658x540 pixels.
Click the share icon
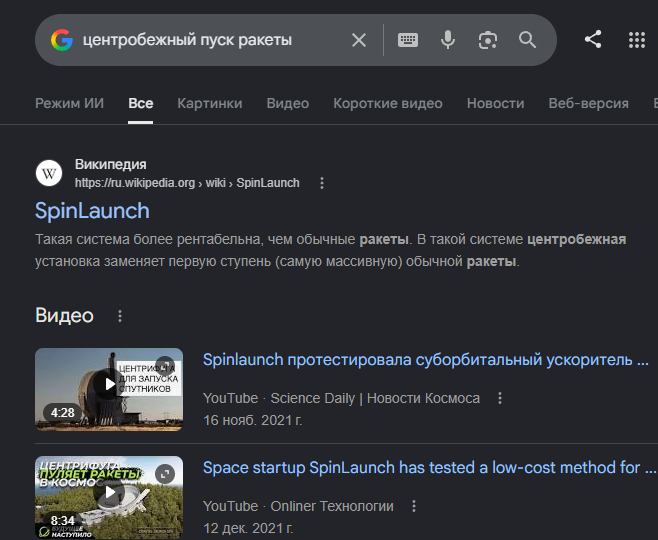tap(593, 39)
